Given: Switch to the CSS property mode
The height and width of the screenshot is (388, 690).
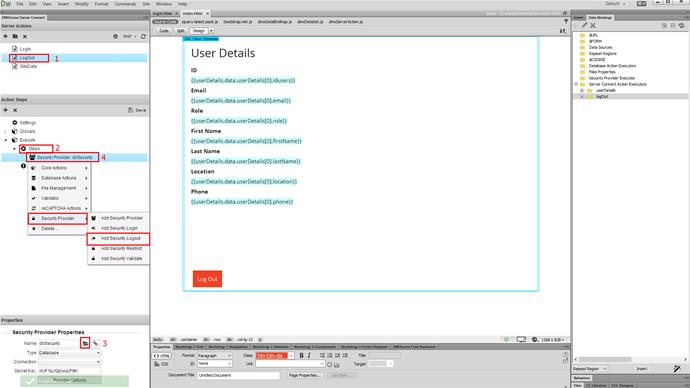Looking at the screenshot, I should [x=161, y=364].
